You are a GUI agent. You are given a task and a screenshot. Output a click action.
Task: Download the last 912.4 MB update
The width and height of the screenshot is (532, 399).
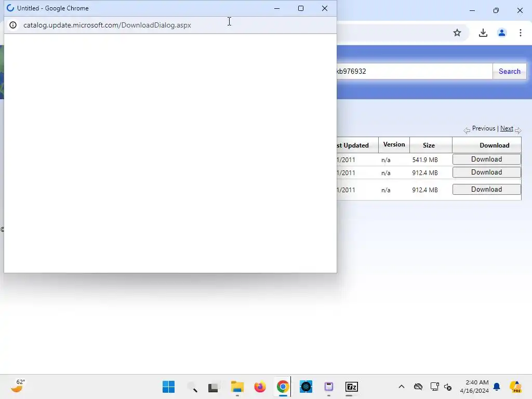(x=486, y=189)
